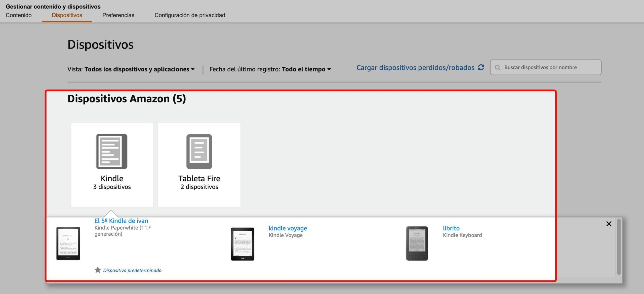644x294 pixels.
Task: Open Configuración de privacidad tab
Action: (x=190, y=15)
